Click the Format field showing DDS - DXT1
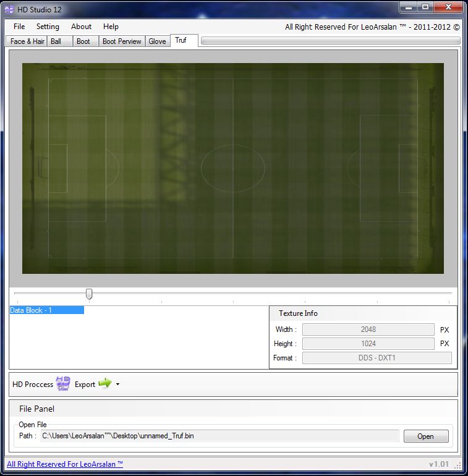Screen dimensions: 468x476 coord(377,358)
